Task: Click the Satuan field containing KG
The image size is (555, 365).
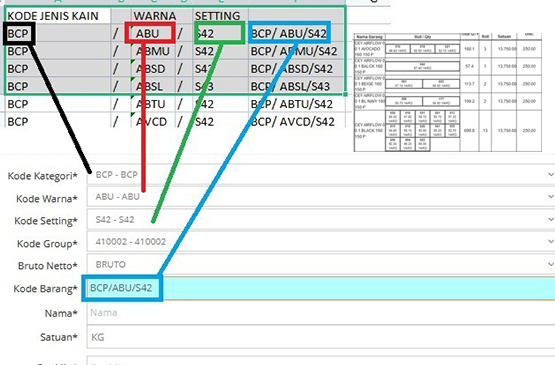Action: click(321, 337)
